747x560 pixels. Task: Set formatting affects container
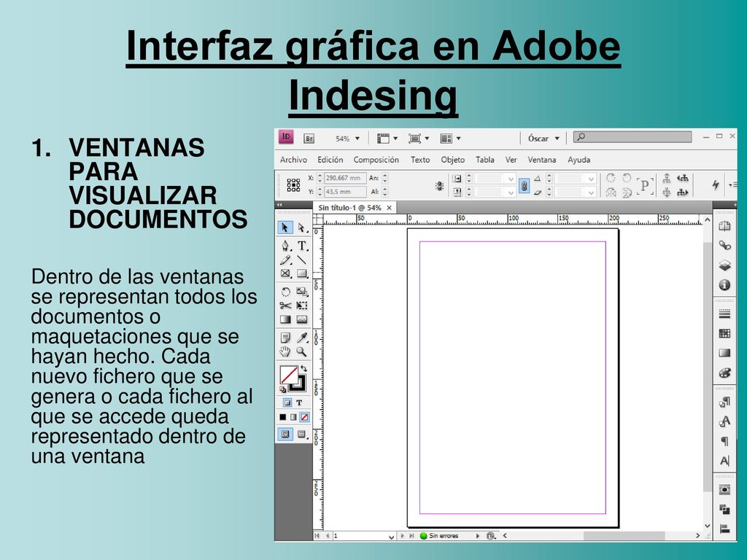(287, 402)
